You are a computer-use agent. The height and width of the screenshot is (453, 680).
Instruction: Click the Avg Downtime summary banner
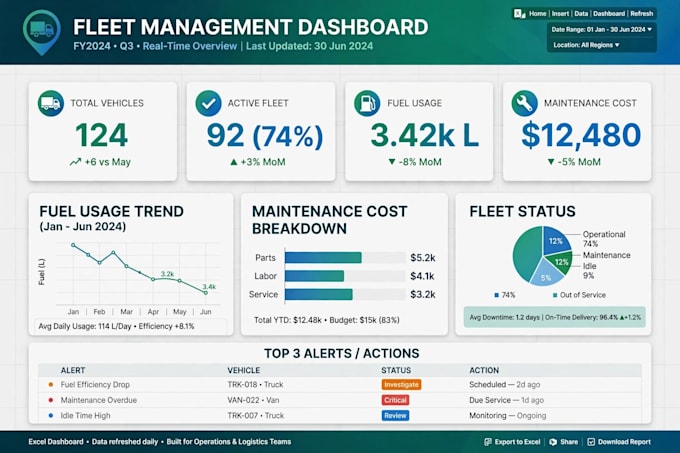click(555, 317)
